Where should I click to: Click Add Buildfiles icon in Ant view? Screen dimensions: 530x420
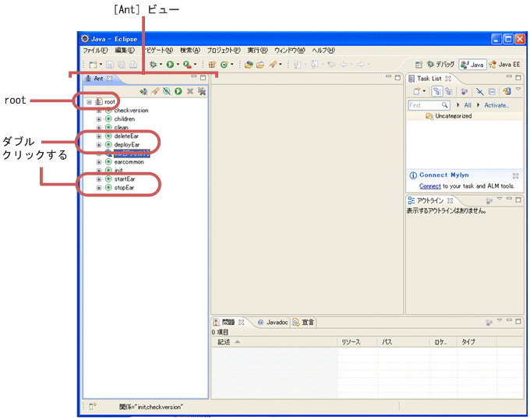click(144, 91)
